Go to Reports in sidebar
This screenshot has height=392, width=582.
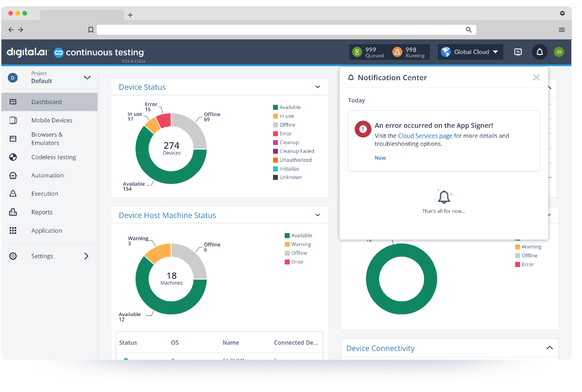coord(42,212)
